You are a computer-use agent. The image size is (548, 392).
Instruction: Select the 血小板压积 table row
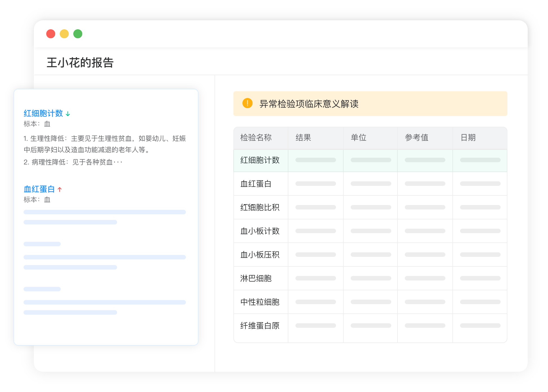[260, 255]
